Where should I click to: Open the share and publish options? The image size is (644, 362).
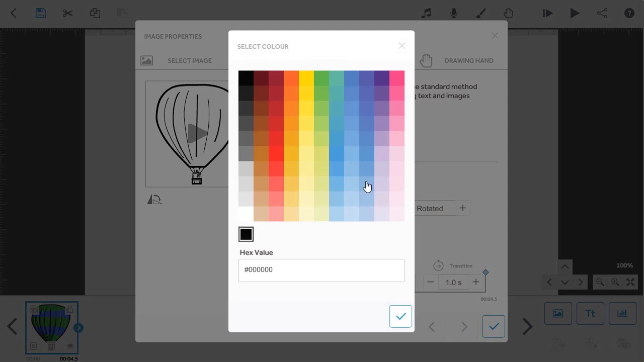point(602,14)
